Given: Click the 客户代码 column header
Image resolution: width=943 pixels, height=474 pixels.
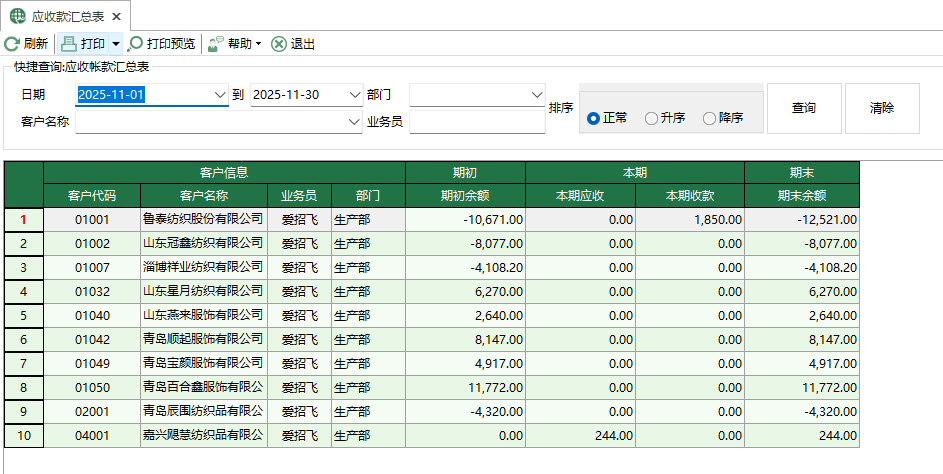Looking at the screenshot, I should pyautogui.click(x=92, y=195).
